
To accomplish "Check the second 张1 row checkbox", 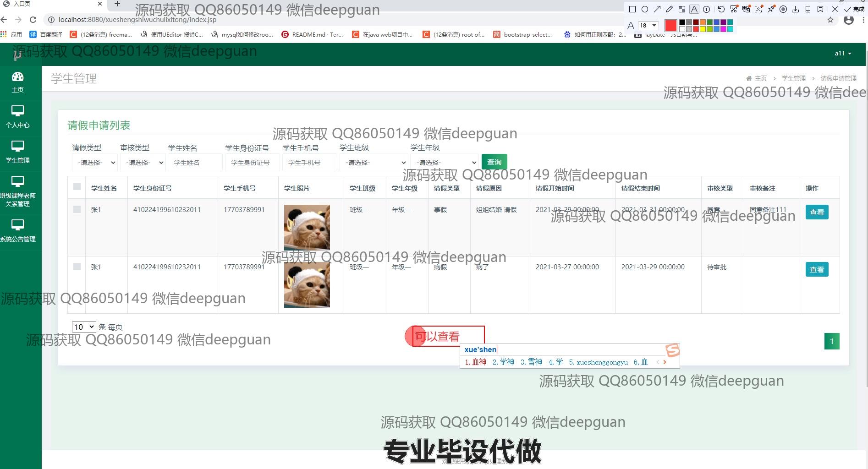I will (77, 267).
